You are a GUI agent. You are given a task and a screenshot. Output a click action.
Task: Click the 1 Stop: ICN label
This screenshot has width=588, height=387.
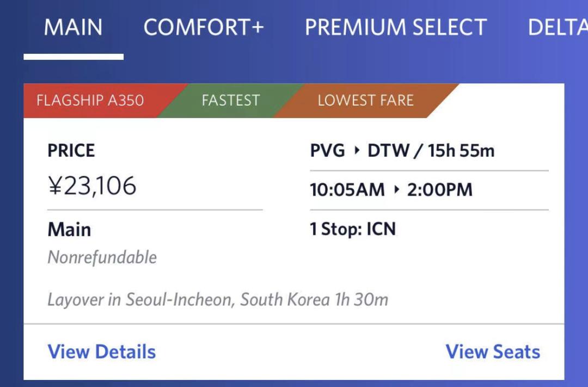point(353,229)
